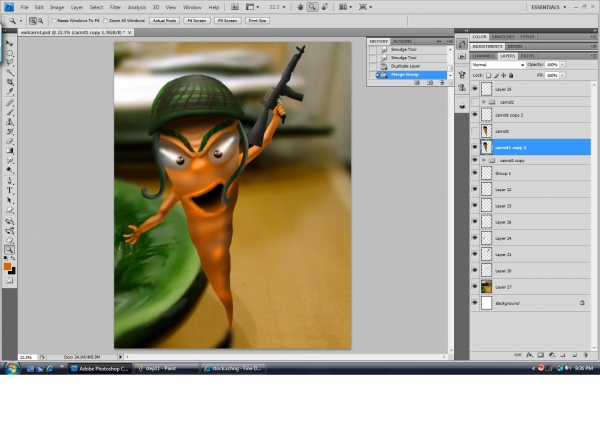This screenshot has width=600, height=438.
Task: Select the Custom Shape tool
Action: click(10, 210)
